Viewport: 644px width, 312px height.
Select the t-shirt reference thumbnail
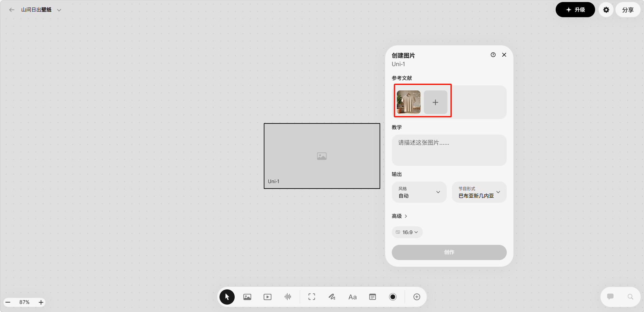(408, 102)
